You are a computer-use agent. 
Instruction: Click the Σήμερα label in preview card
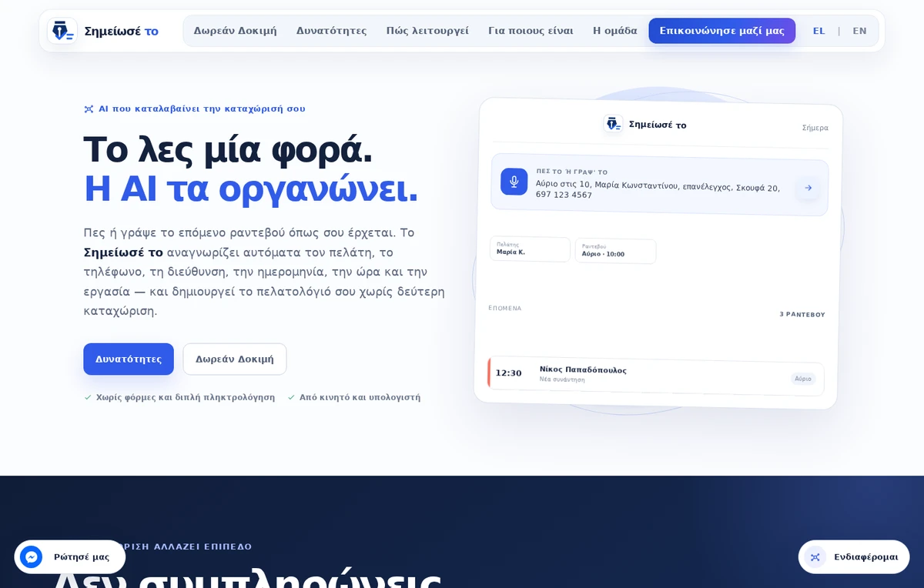(815, 128)
